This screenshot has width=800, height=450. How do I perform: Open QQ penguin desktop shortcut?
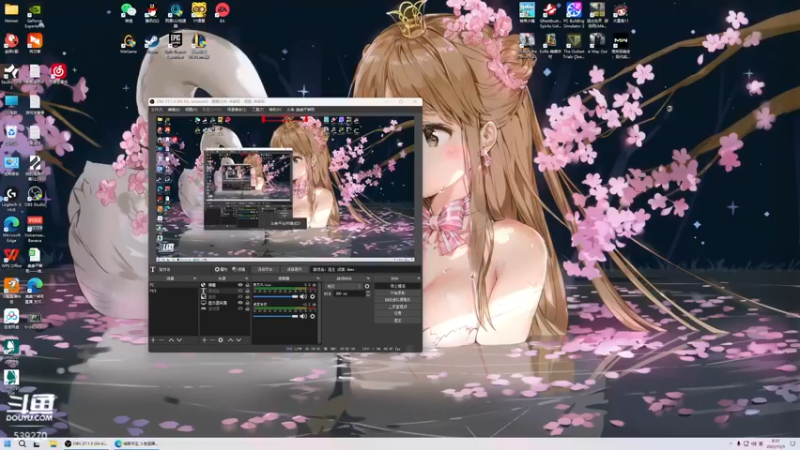152,12
